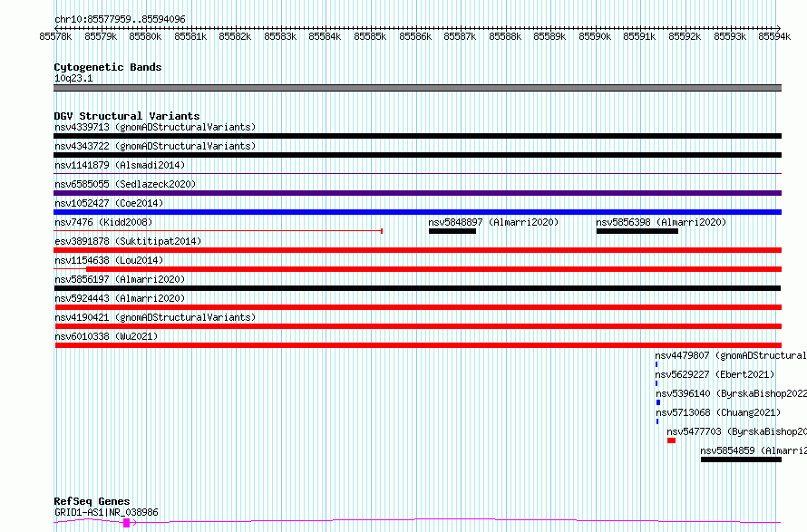Click the black bar under nsv5854859
This screenshot has height=532, width=807.
tap(741, 460)
